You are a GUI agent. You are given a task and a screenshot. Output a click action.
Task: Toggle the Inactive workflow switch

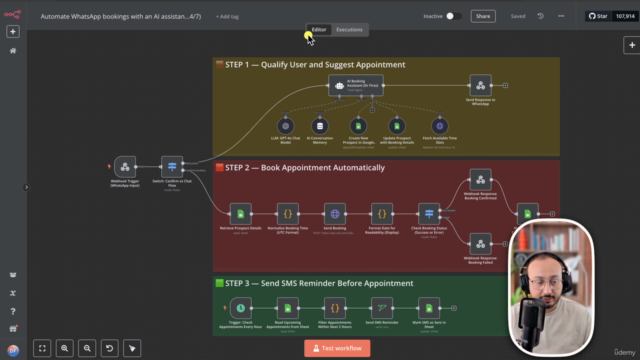coord(453,16)
